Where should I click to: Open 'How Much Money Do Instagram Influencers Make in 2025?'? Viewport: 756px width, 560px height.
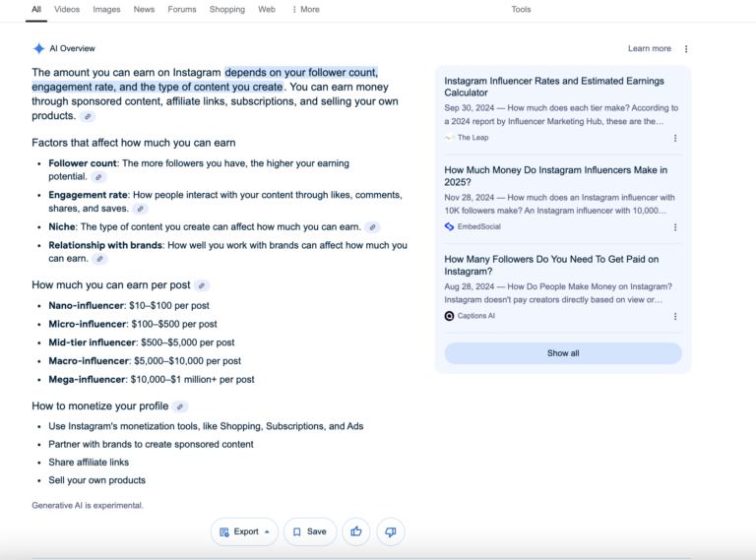click(x=556, y=176)
